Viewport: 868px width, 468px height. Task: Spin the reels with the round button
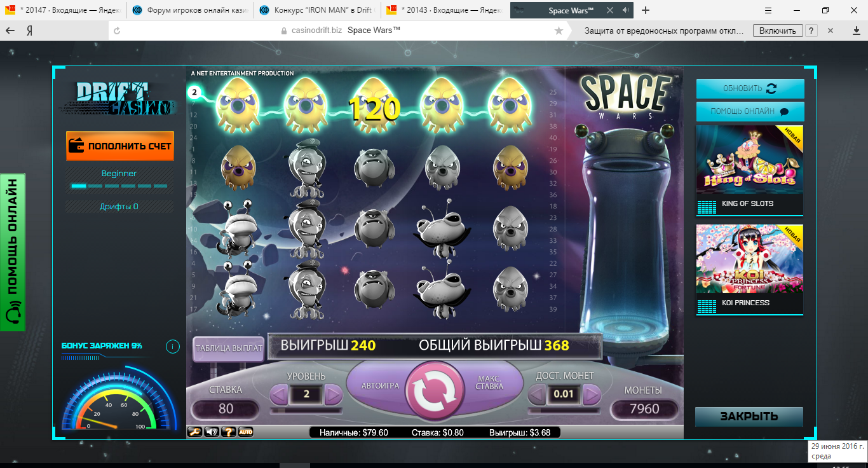click(436, 392)
